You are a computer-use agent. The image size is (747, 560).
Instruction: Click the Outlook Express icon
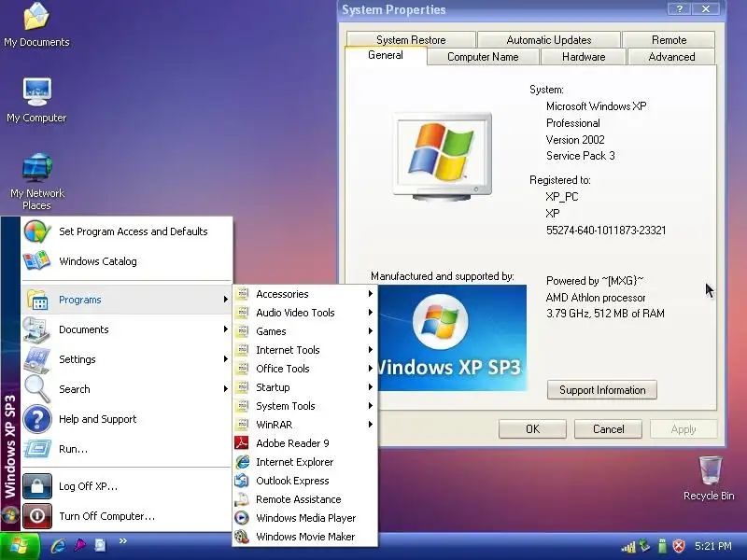(242, 481)
